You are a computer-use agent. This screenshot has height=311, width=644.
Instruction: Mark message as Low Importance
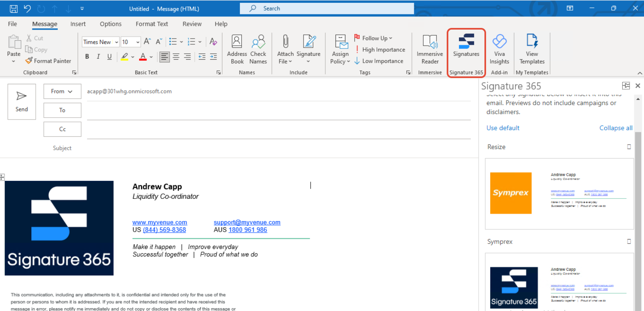pyautogui.click(x=379, y=61)
